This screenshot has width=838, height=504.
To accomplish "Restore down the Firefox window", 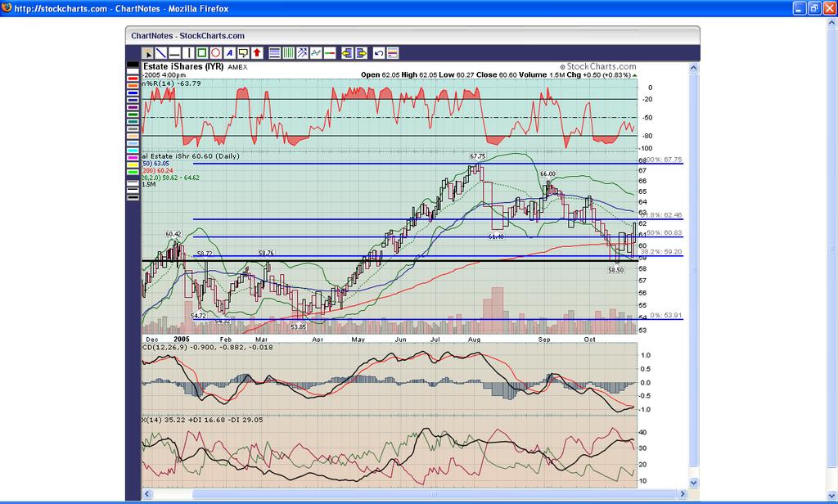I will (814, 8).
